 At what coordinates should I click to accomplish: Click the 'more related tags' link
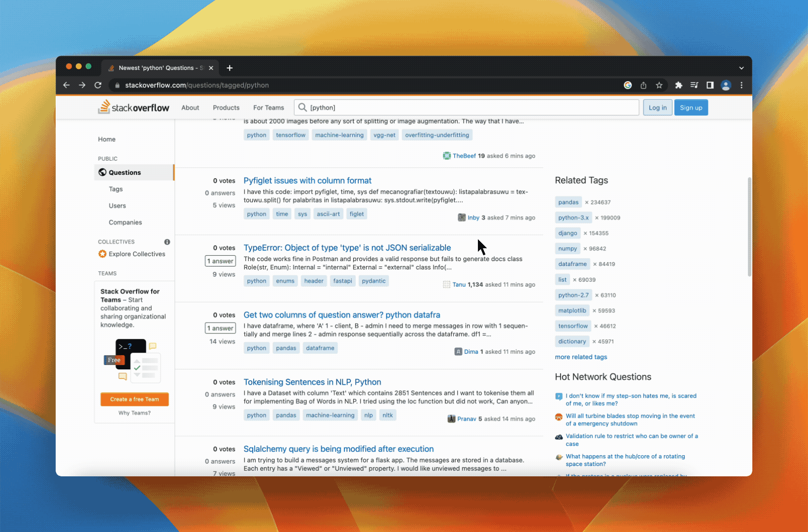[581, 357]
